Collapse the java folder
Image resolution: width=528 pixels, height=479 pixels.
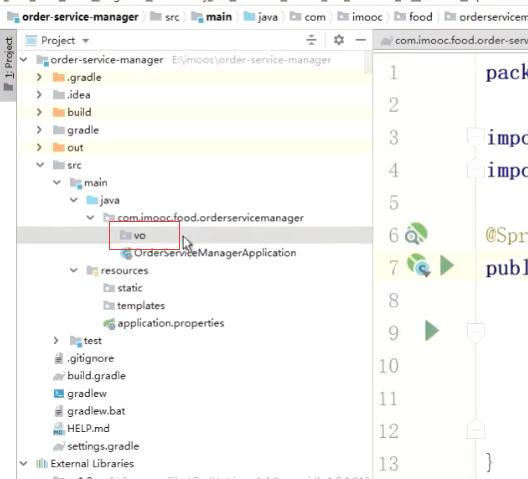coord(74,200)
